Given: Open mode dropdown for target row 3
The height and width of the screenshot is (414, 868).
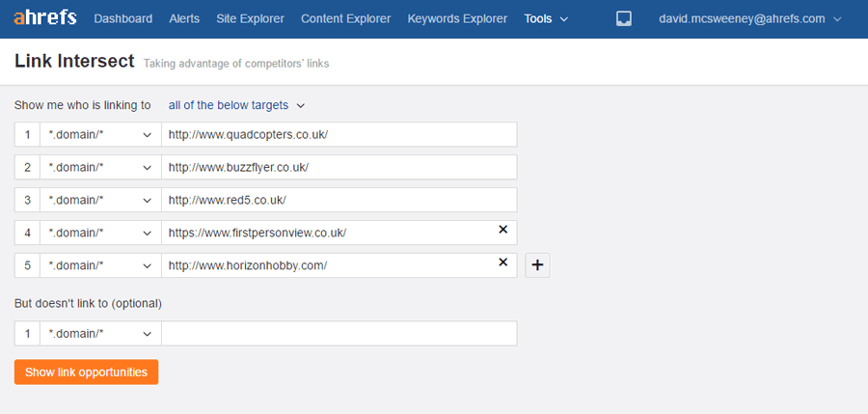Looking at the screenshot, I should pos(100,200).
